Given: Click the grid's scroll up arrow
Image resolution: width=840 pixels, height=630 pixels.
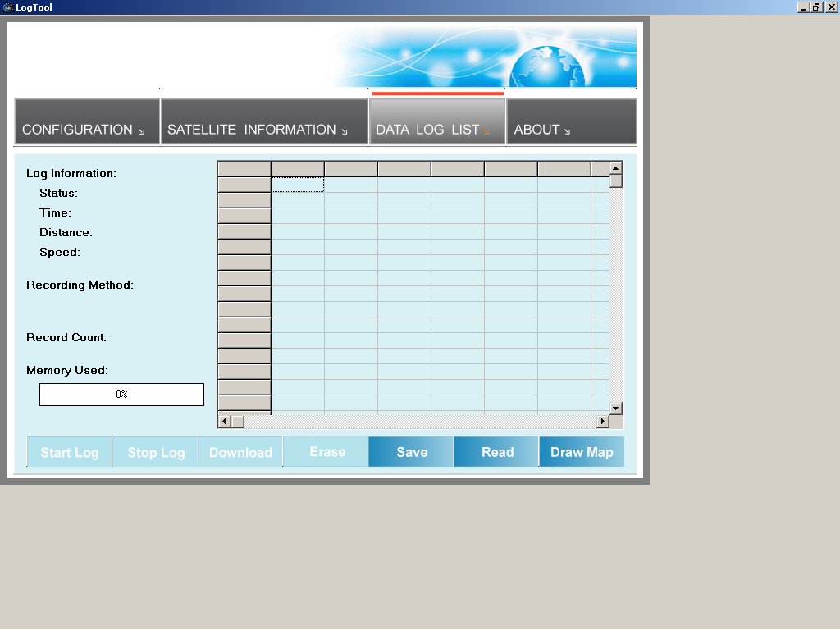Looking at the screenshot, I should coord(616,168).
